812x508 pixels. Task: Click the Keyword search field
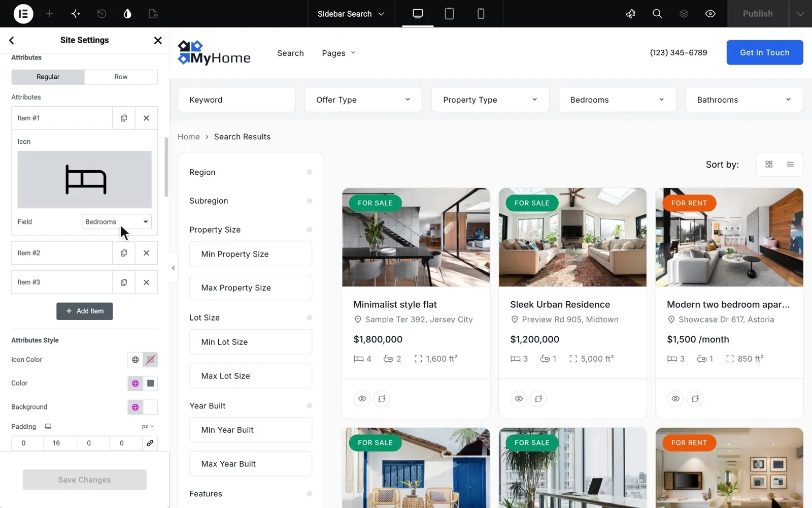click(x=236, y=100)
